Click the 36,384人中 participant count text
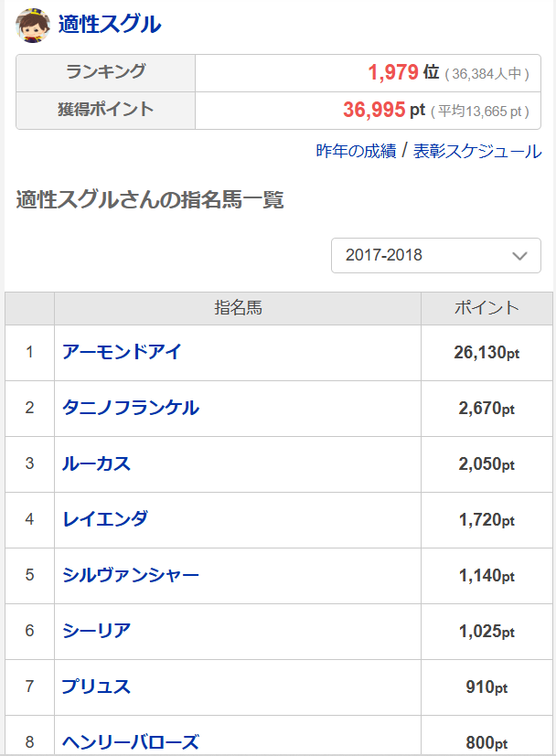556x756 pixels. pyautogui.click(x=487, y=74)
